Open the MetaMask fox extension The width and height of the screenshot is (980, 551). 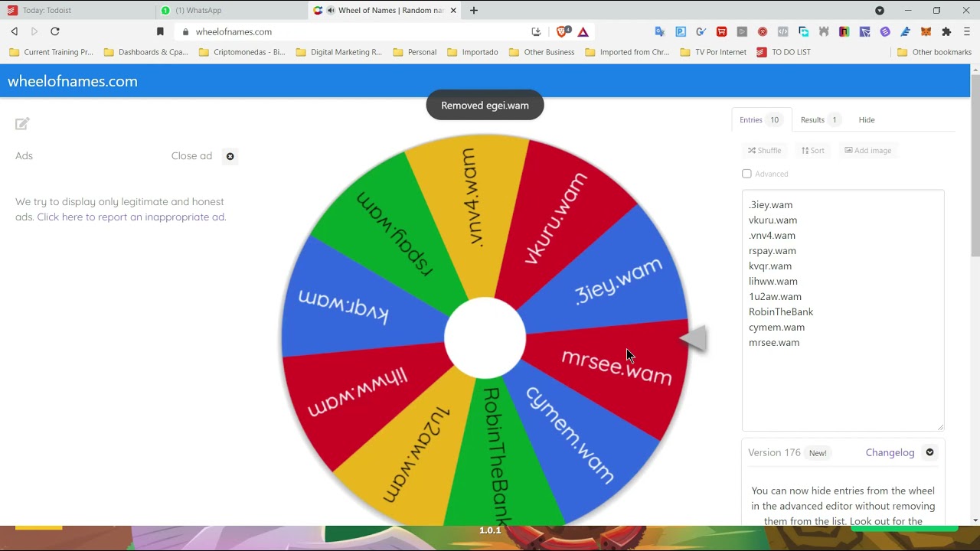pos(926,31)
